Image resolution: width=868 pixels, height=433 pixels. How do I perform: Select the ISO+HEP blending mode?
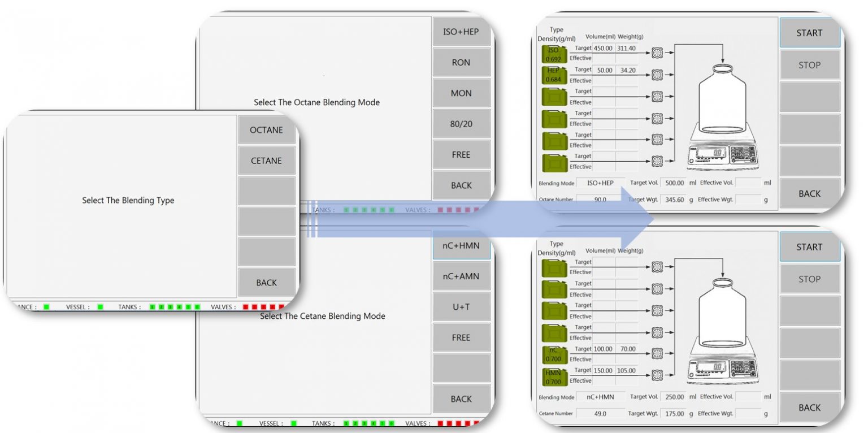point(461,32)
